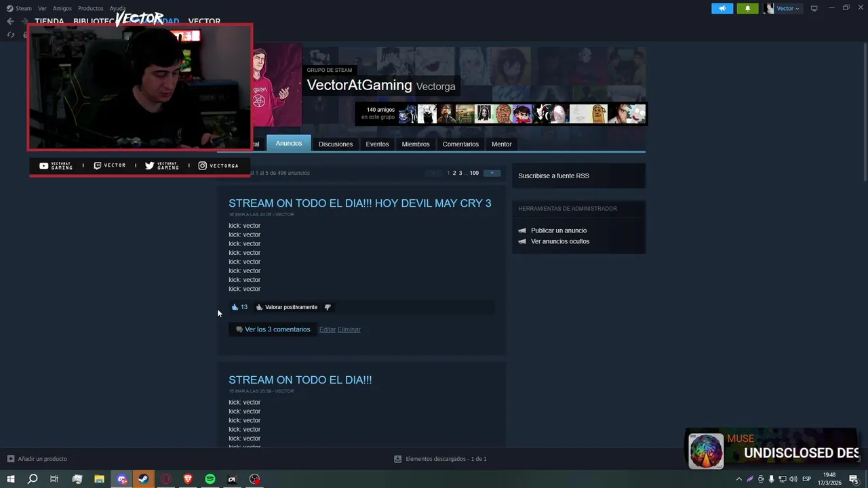Go to next announcements page arrow
Viewport: 868px width, 488px height.
[x=492, y=173]
